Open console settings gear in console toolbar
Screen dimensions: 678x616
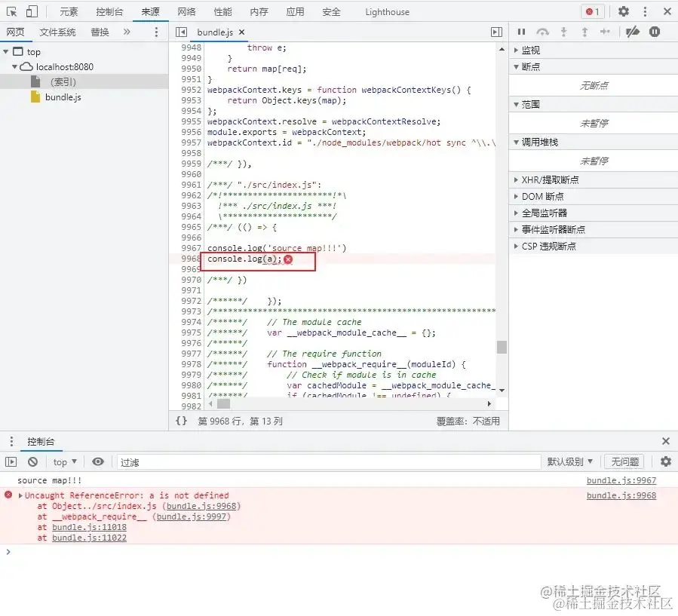point(664,461)
